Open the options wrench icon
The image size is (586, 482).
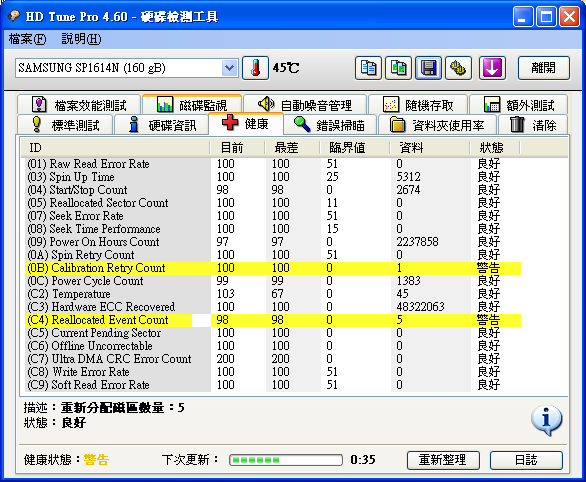click(458, 68)
